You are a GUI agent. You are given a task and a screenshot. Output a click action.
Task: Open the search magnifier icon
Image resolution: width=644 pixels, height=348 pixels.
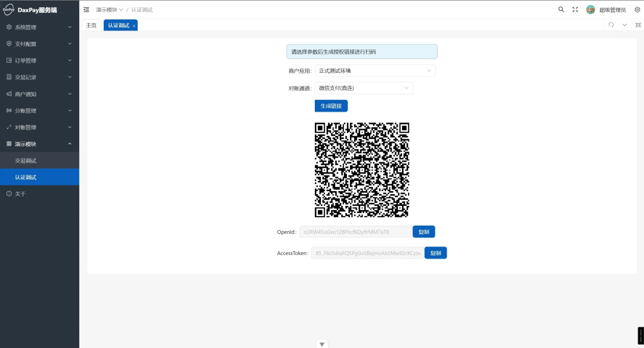(x=561, y=10)
